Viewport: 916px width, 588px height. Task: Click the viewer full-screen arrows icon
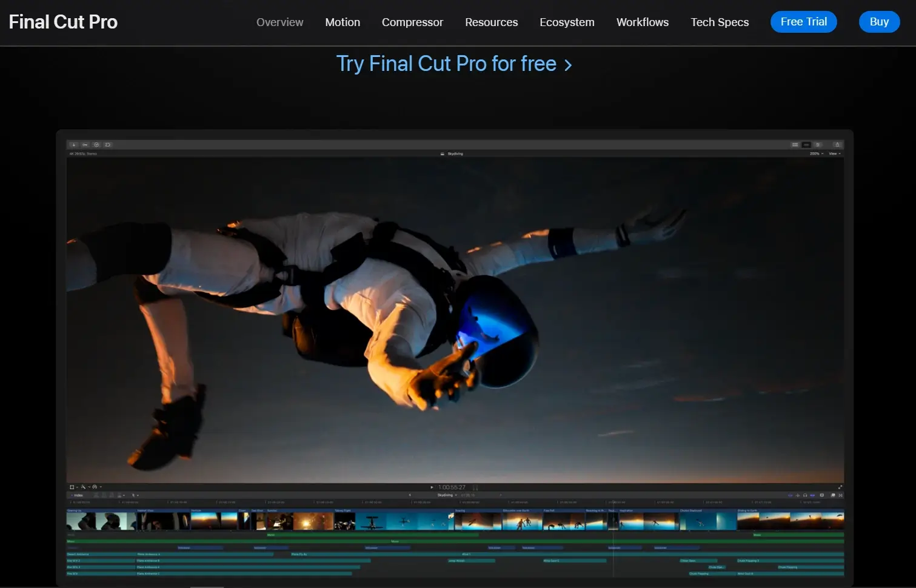coord(840,487)
